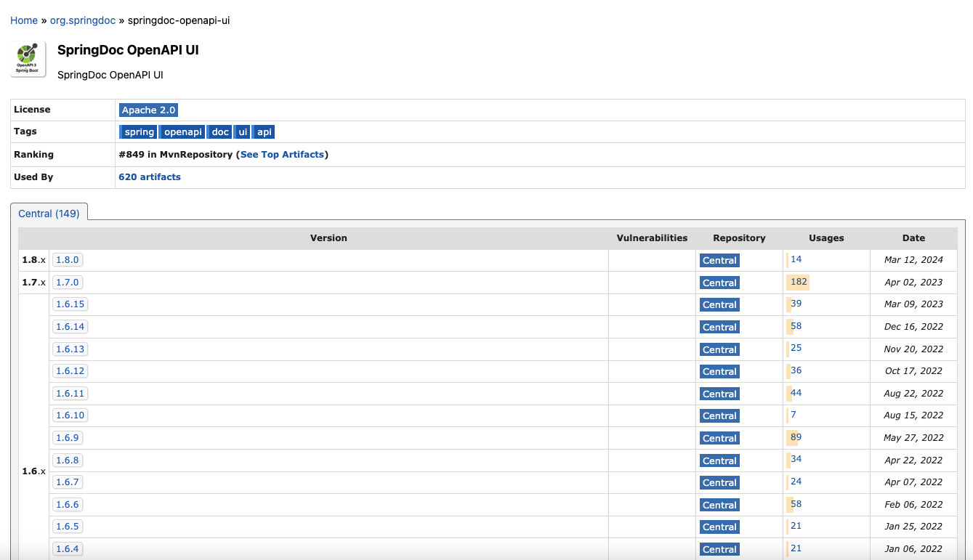Open version 1.7.0
973x560 pixels.
tap(68, 282)
